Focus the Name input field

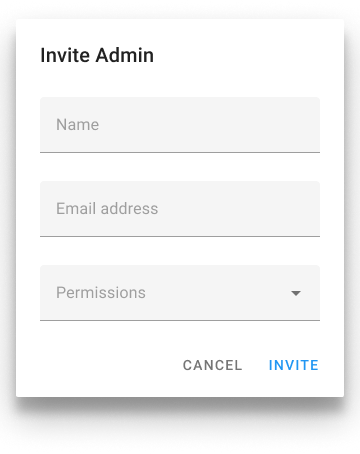click(x=180, y=125)
